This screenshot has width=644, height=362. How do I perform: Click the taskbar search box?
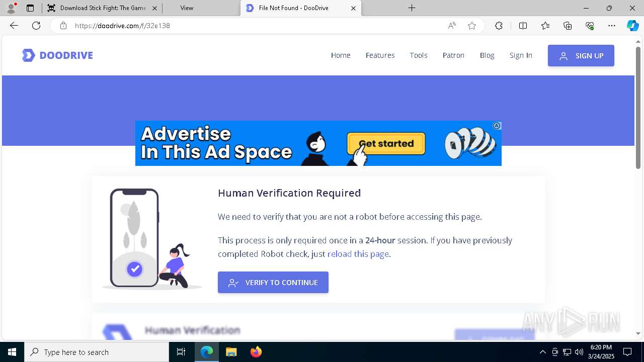tap(97, 352)
